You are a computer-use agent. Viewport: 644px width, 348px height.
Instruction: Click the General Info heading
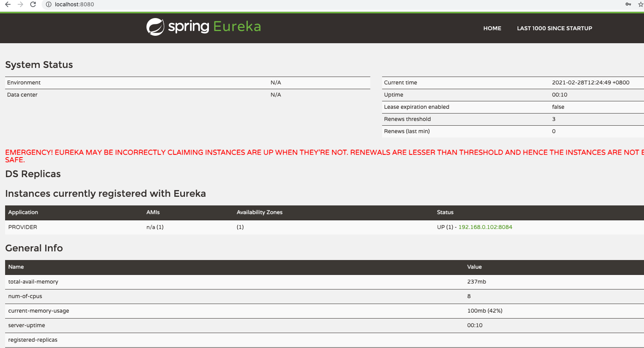click(x=34, y=248)
